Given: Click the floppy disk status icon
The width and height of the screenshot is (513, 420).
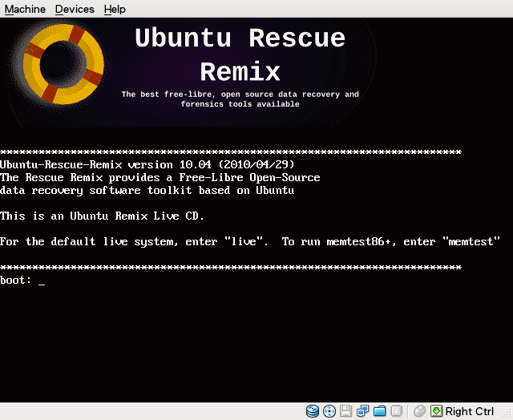Looking at the screenshot, I should pos(345,411).
